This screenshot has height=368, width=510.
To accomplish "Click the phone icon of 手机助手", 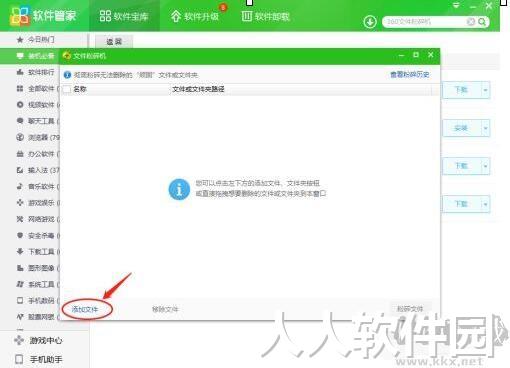I will pyautogui.click(x=19, y=359).
